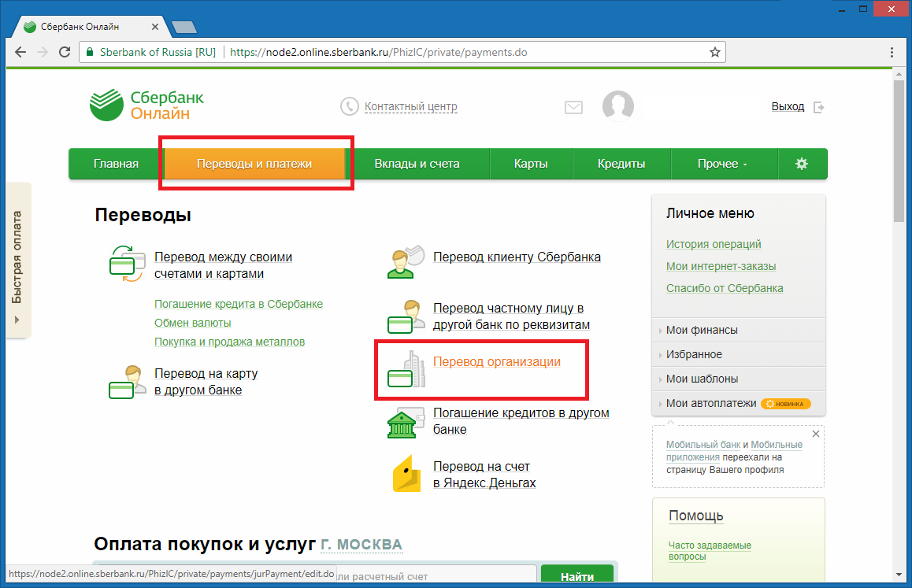Screen dimensions: 912x588
Task: Expand Мои финансы in the personal menu
Action: pyautogui.click(x=739, y=330)
